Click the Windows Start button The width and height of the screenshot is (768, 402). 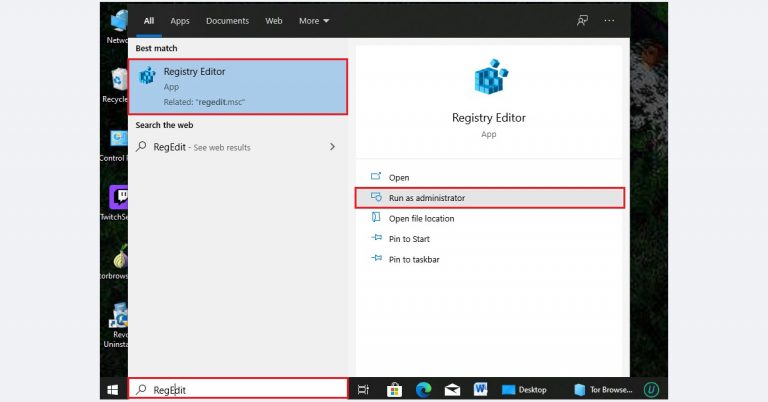[x=113, y=390]
